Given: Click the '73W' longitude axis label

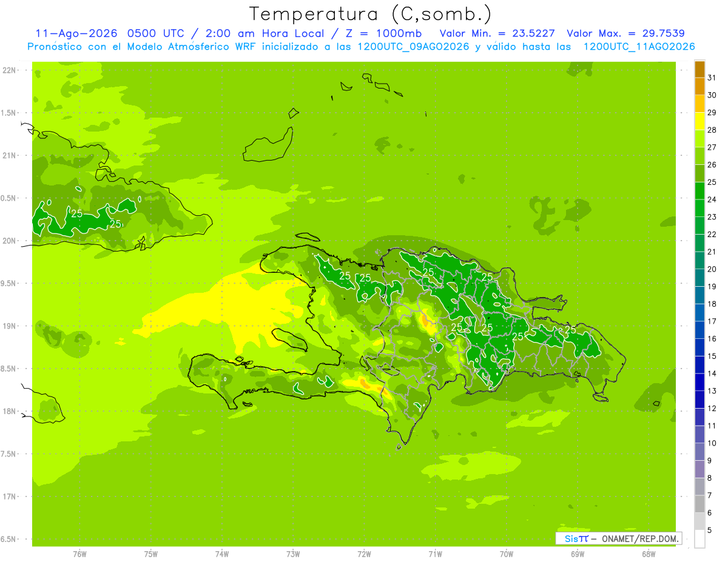Looking at the screenshot, I should click(293, 554).
